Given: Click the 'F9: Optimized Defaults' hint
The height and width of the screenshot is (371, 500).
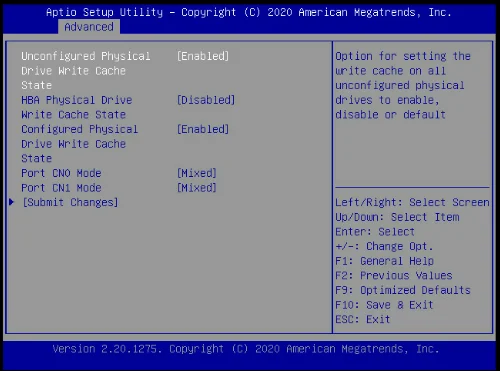Looking at the screenshot, I should [x=403, y=290].
